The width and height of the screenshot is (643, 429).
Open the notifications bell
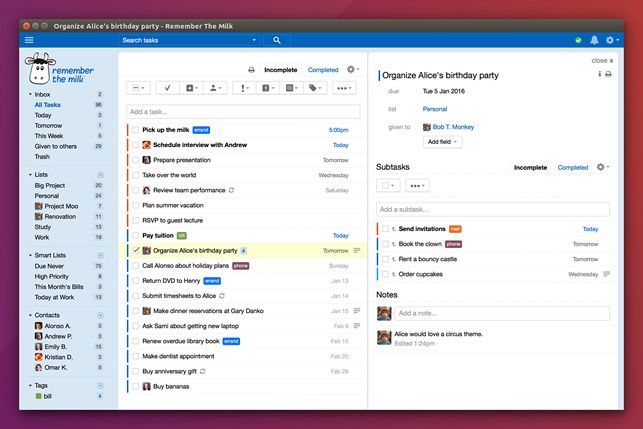tap(594, 40)
